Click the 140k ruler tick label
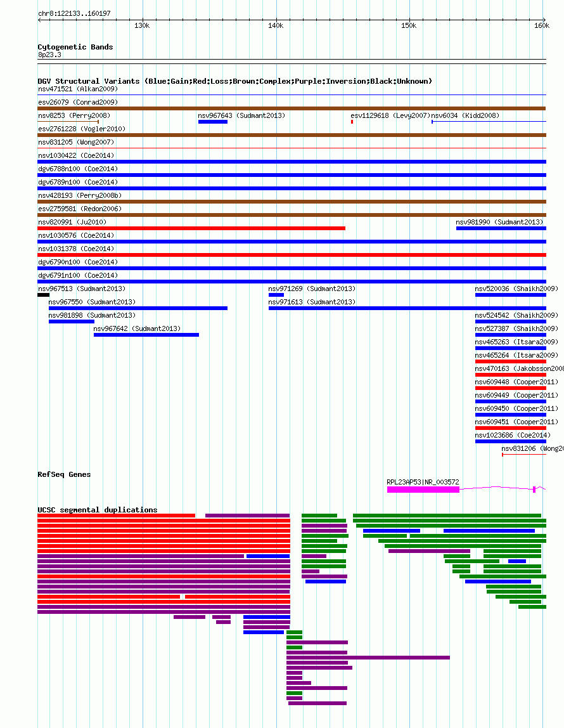The width and height of the screenshot is (564, 728). pos(276,26)
